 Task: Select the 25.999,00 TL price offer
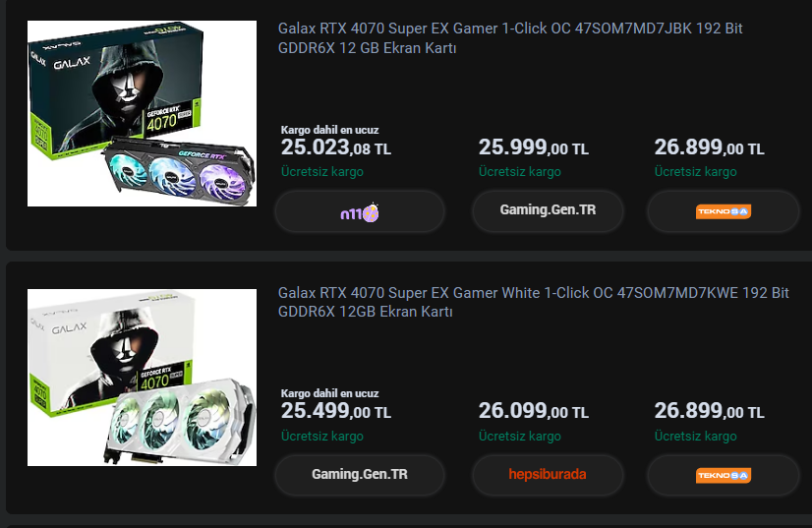click(534, 148)
